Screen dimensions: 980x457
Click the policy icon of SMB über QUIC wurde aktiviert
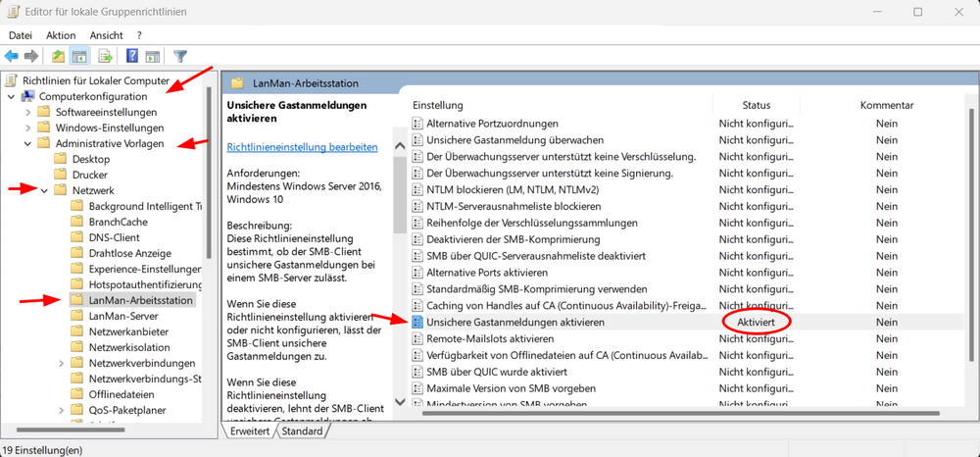point(416,372)
